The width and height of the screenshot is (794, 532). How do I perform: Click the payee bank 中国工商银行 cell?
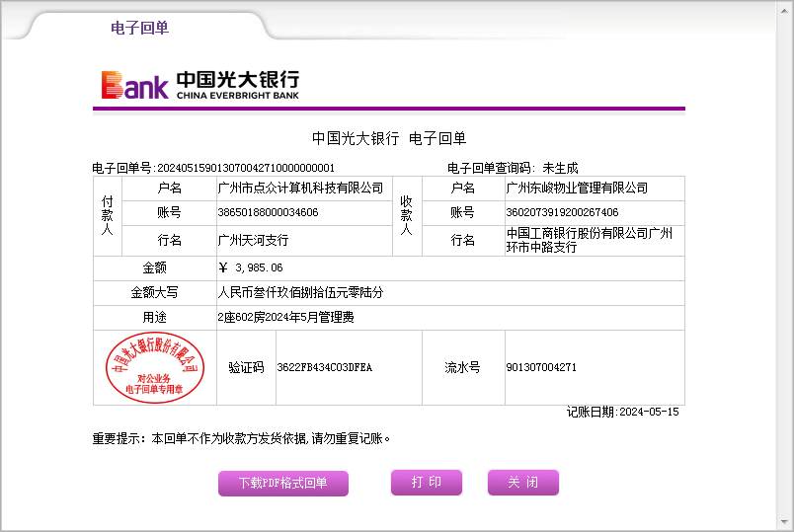(589, 240)
